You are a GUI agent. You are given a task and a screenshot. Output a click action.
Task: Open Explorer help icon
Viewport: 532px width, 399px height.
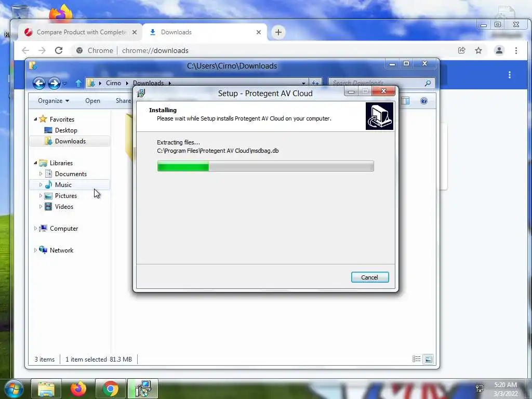[x=424, y=101]
